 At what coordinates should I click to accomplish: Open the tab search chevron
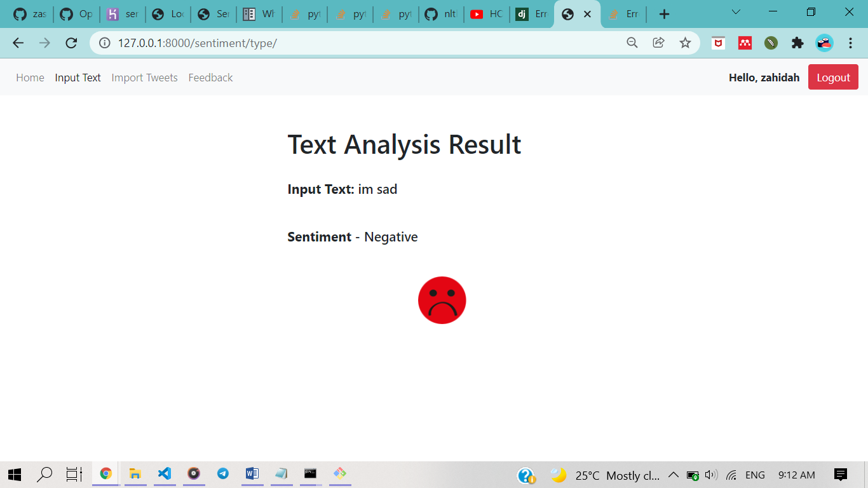[x=736, y=12]
